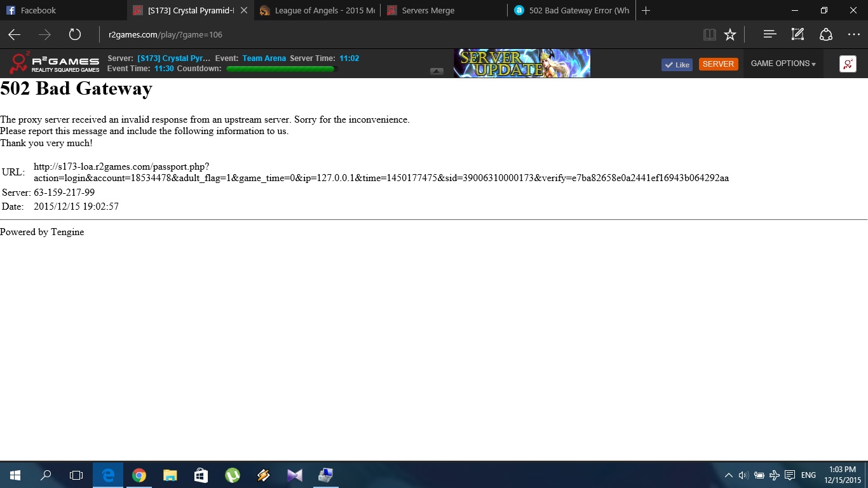The height and width of the screenshot is (488, 868).
Task: Click the browser refresh button
Action: 75,35
